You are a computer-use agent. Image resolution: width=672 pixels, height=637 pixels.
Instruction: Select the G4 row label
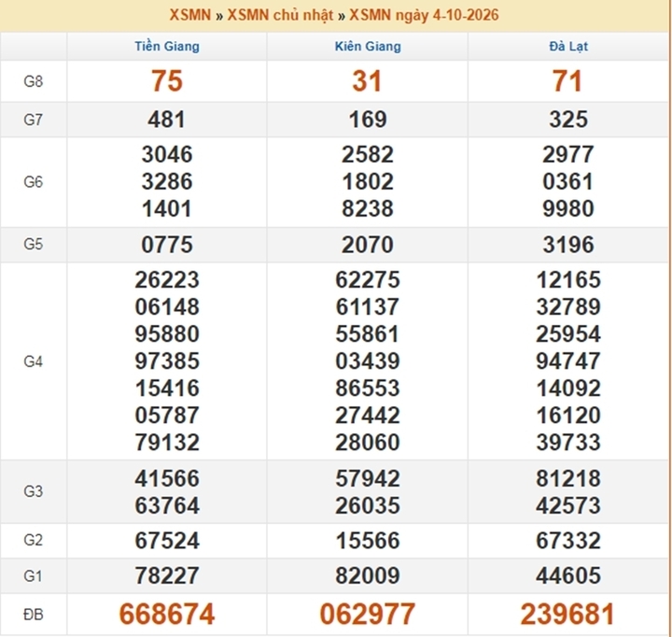[33, 361]
